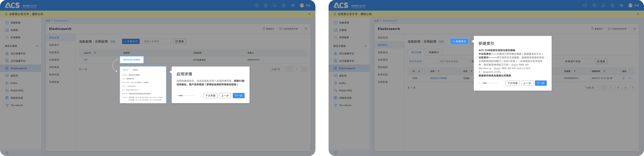Open the document list icon in the 新建索引 window header
The image size is (644, 156).
(x=612, y=5)
